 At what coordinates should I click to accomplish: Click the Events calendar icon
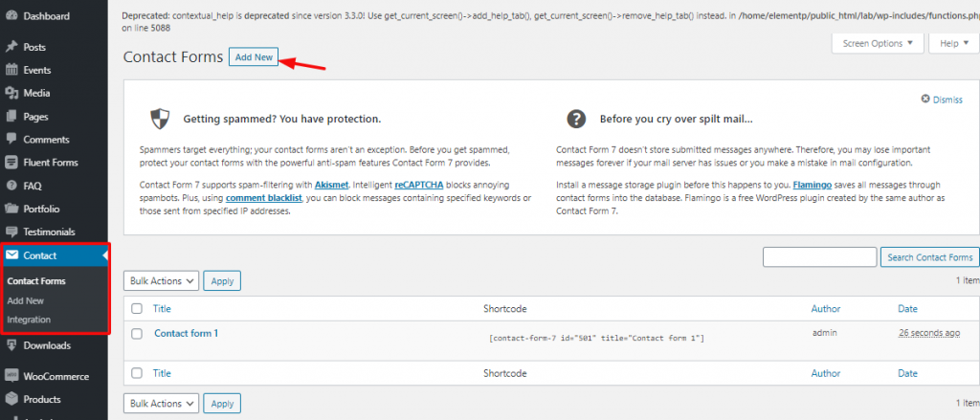tap(11, 70)
